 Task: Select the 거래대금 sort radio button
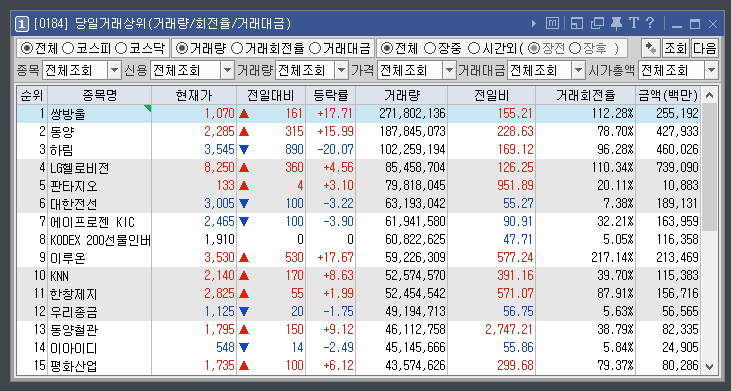pyautogui.click(x=316, y=48)
